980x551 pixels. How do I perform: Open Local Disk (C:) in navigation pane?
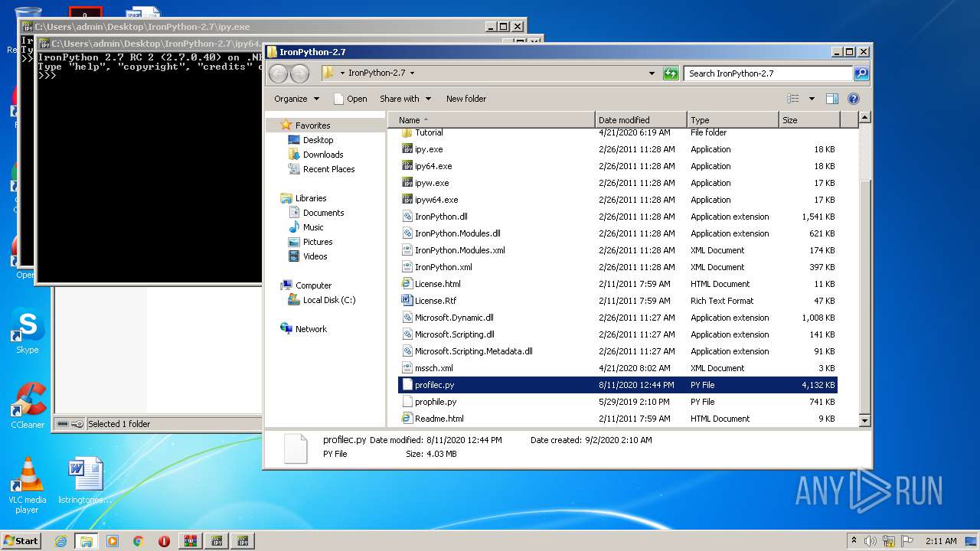pyautogui.click(x=329, y=300)
